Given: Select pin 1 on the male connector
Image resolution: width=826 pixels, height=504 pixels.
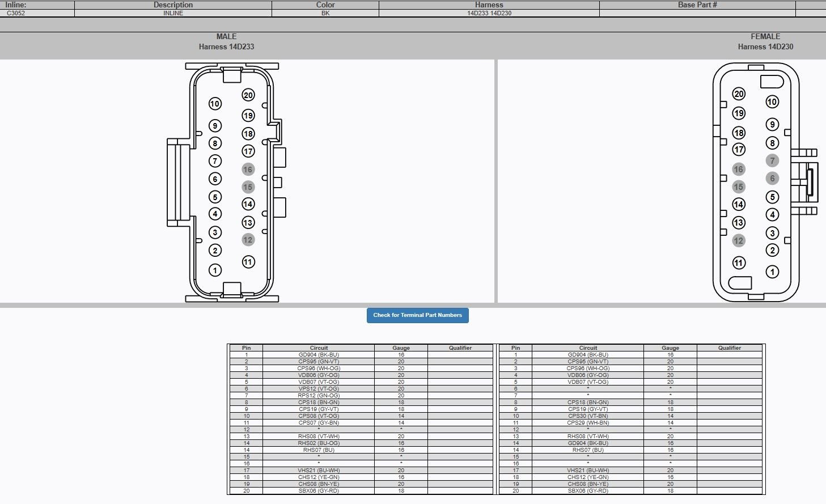Looking at the screenshot, I should [214, 270].
